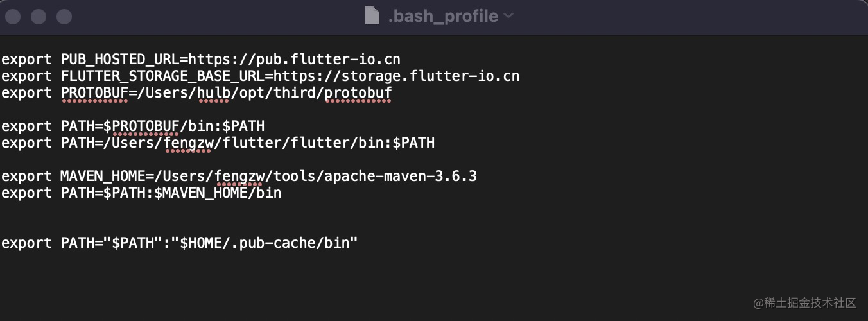Place cursor in $MAVEN_HOME/bin PATH line
This screenshot has width=868, height=321.
point(141,193)
